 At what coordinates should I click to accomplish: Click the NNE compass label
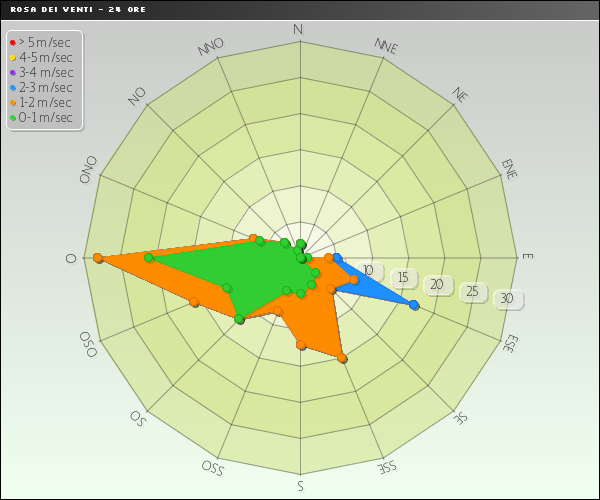386,45
